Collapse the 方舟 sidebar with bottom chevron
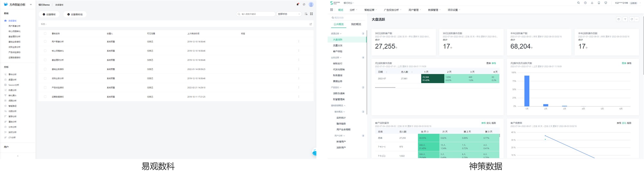Viewport: 644px width, 171px height. (x=18, y=156)
